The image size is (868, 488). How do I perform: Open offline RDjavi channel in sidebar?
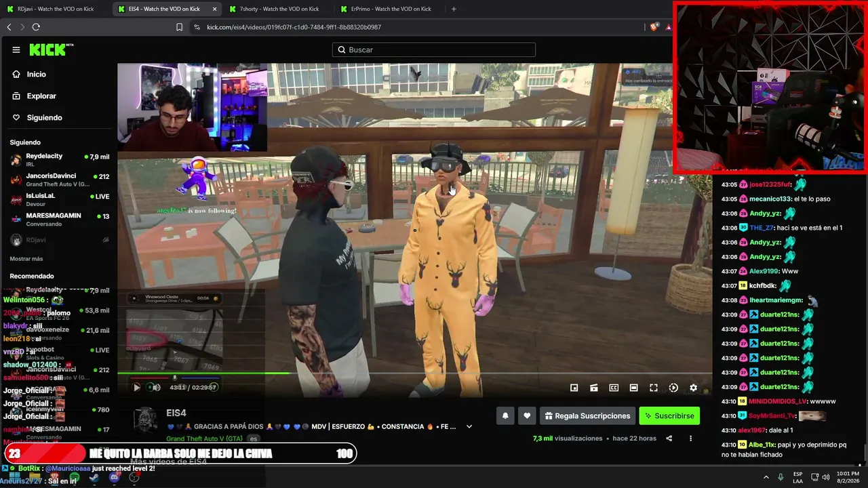(60, 239)
